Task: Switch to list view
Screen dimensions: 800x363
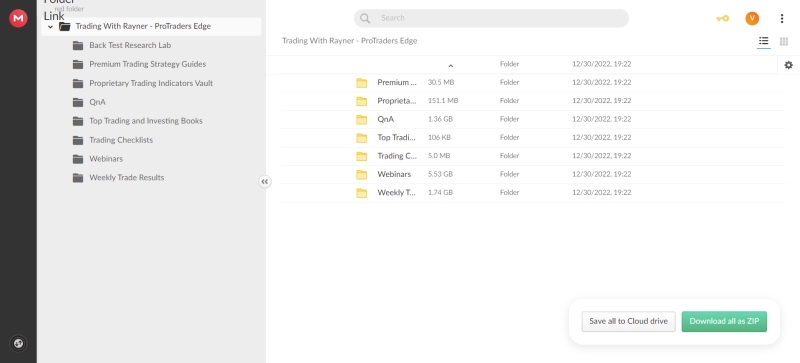Action: (763, 41)
